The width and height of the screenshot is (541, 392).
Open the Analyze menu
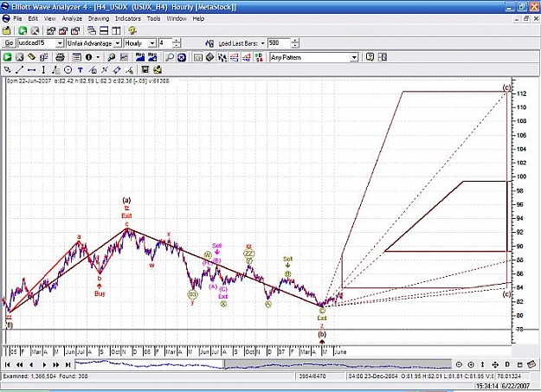pyautogui.click(x=72, y=19)
